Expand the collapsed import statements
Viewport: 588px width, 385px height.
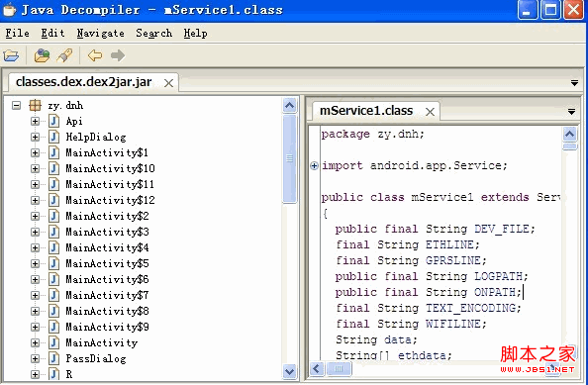pos(314,165)
